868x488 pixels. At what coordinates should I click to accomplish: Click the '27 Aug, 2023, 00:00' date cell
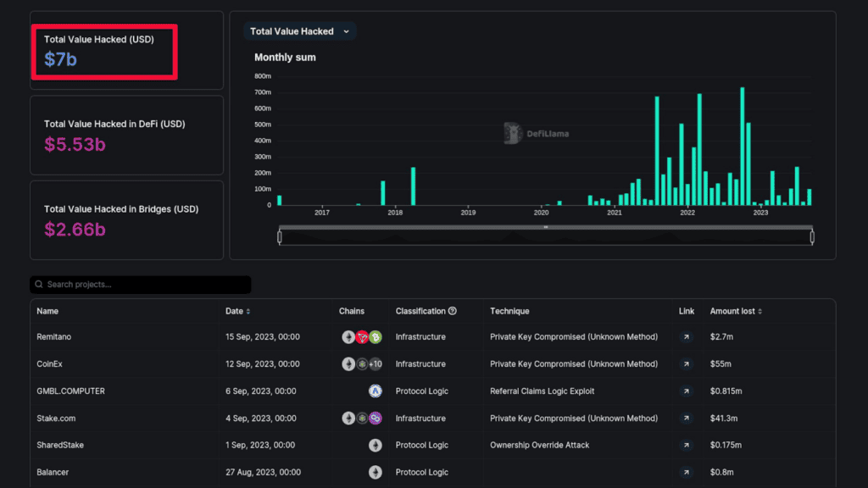click(263, 473)
